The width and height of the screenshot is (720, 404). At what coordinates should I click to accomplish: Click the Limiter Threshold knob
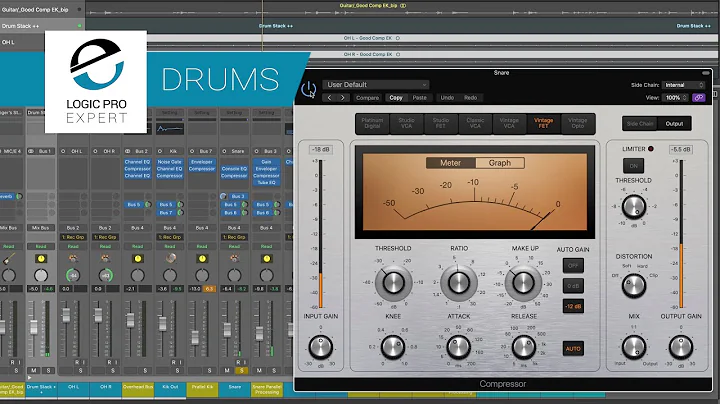point(634,207)
